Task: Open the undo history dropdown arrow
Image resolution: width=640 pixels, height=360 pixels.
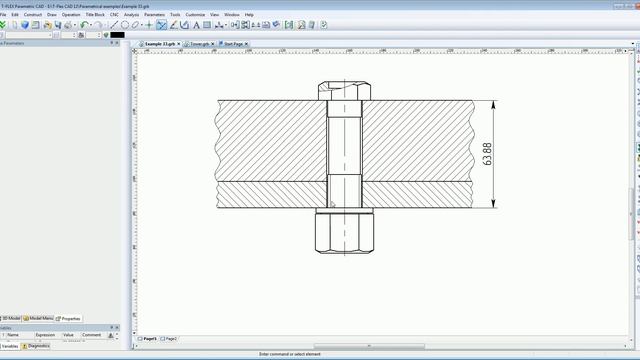Action: [x=91, y=25]
